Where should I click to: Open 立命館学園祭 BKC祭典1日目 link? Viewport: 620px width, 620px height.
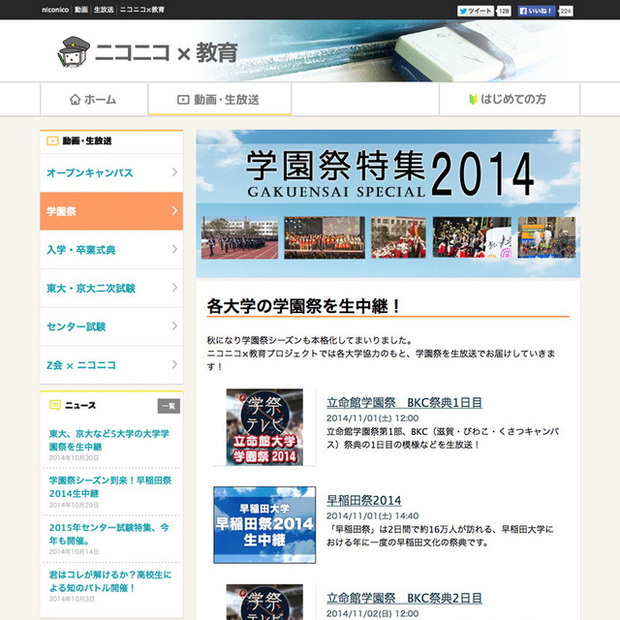(404, 403)
